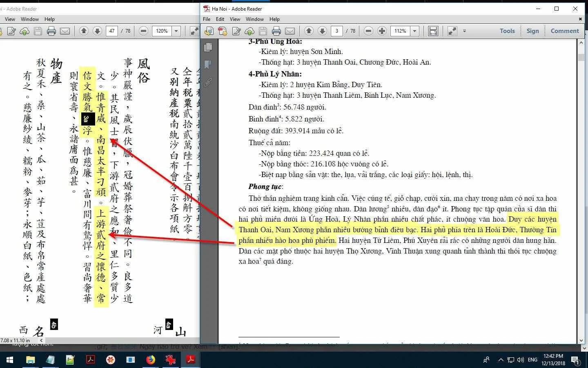
Task: Click the cloud upload icon in Ha Noi toolbar
Action: coord(249,31)
